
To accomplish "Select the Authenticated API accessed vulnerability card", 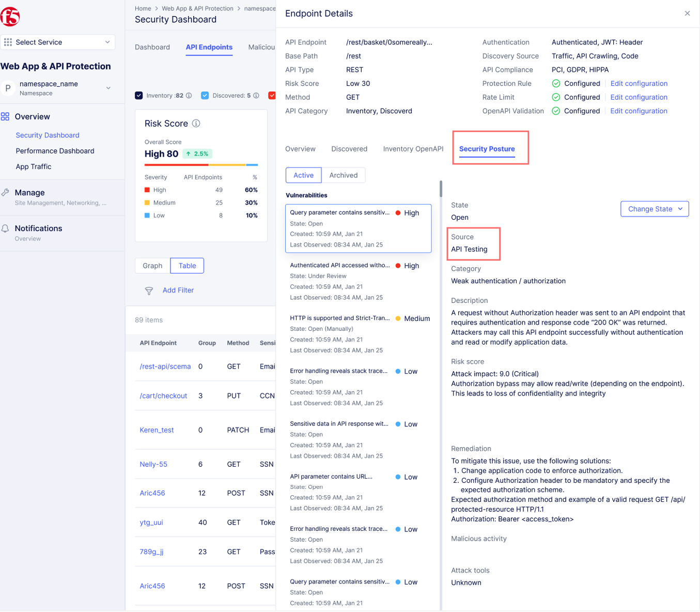I will pyautogui.click(x=358, y=281).
